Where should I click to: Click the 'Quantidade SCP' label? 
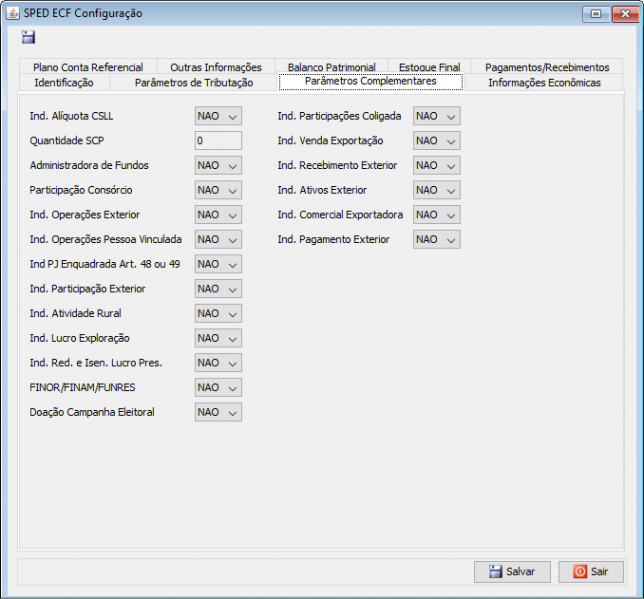pos(67,141)
